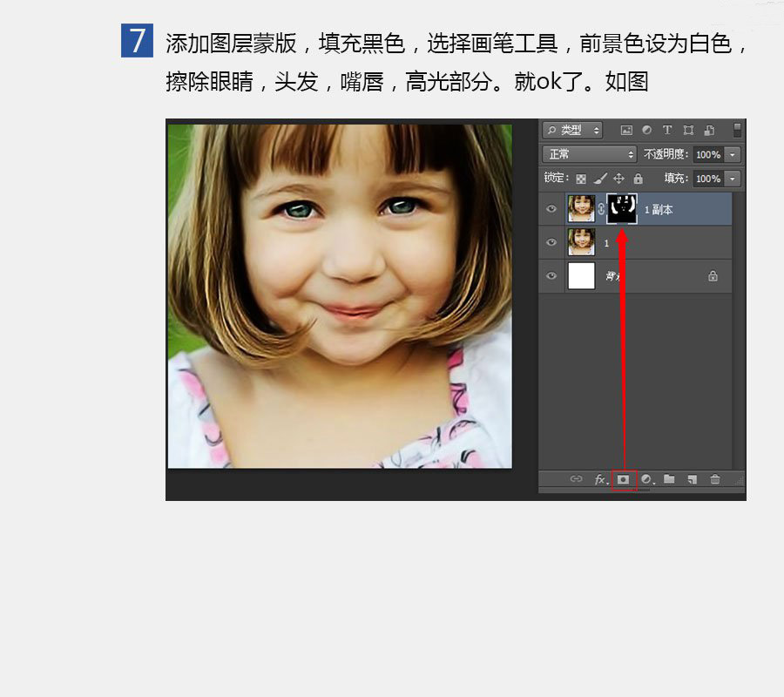Image resolution: width=784 pixels, height=697 pixels.
Task: Expand the 不透明度 opacity slider arrow
Action: pos(732,154)
